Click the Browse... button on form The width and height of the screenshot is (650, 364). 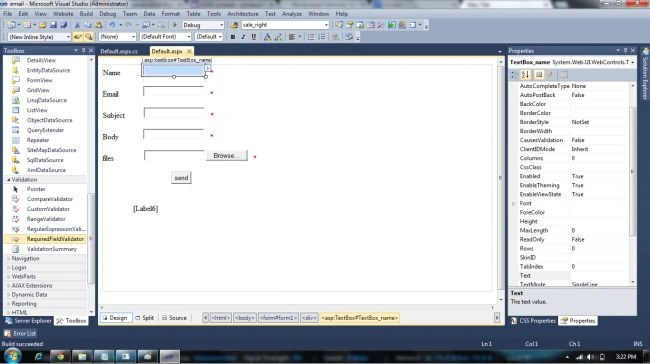227,155
